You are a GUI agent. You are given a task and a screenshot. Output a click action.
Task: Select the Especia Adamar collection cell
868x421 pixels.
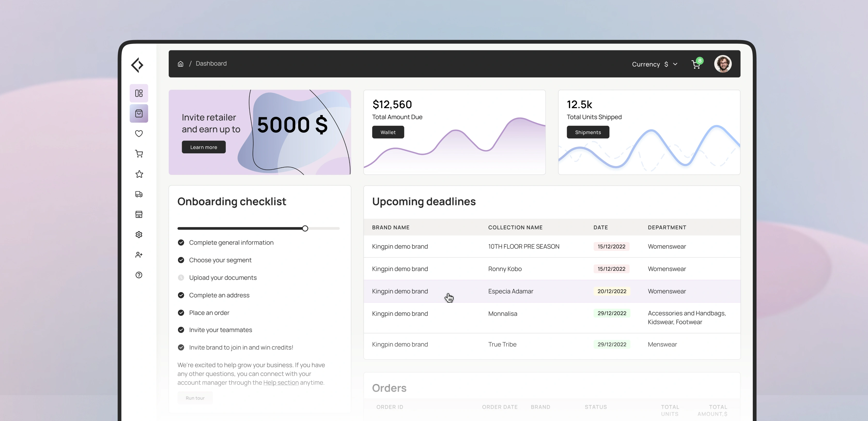(x=510, y=291)
